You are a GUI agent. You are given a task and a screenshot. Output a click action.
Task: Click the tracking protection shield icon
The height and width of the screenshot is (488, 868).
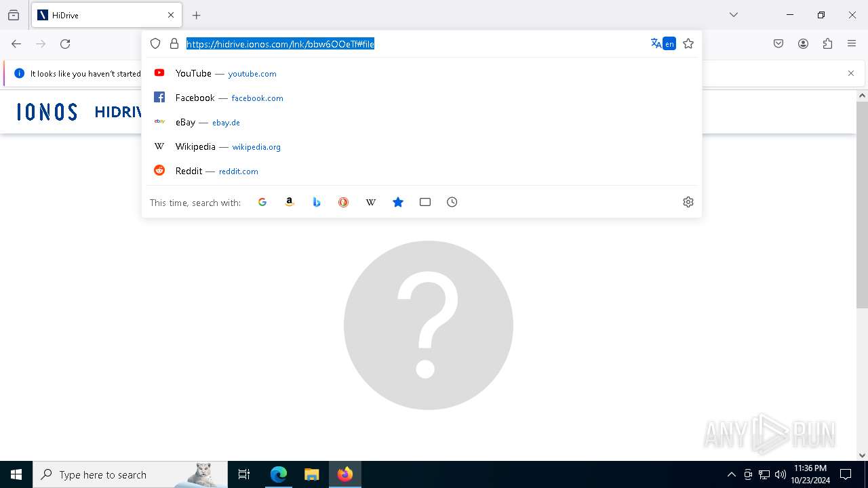(x=155, y=44)
